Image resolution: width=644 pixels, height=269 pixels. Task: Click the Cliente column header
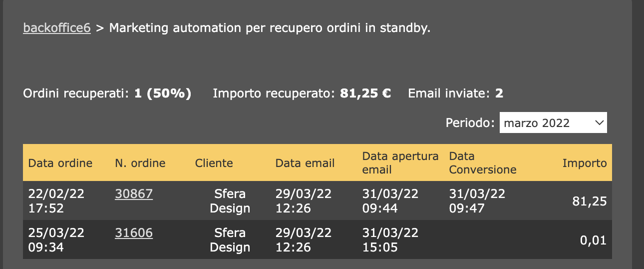pos(214,163)
